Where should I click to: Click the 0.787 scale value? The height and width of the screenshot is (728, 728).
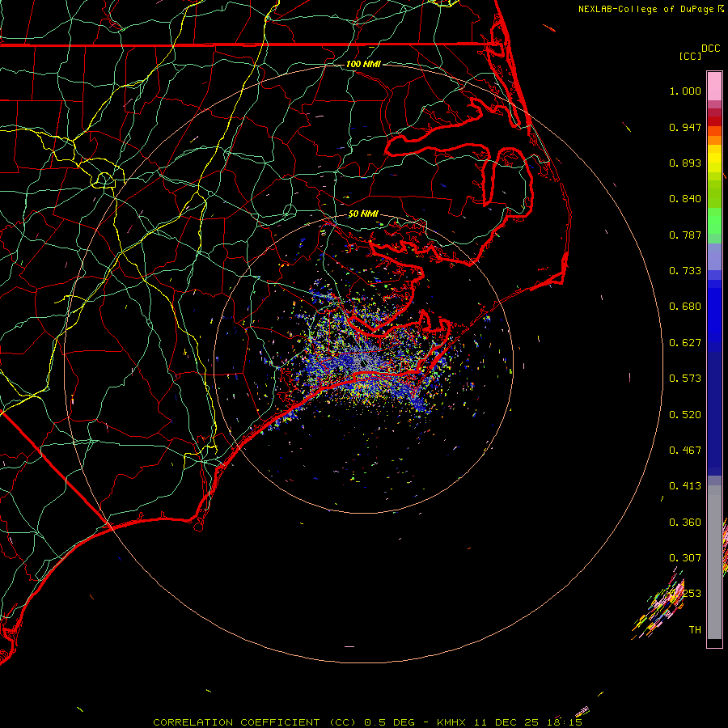[685, 235]
